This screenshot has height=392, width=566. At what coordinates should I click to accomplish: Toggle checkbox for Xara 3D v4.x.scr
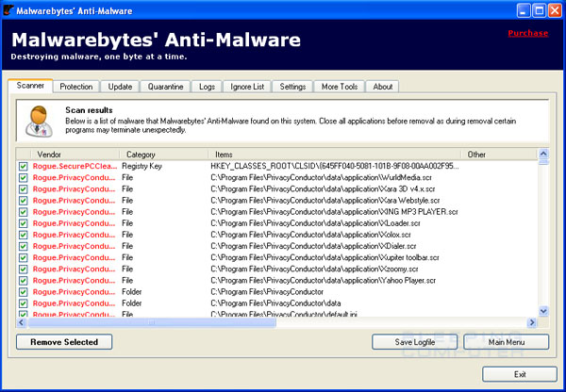[x=23, y=189]
